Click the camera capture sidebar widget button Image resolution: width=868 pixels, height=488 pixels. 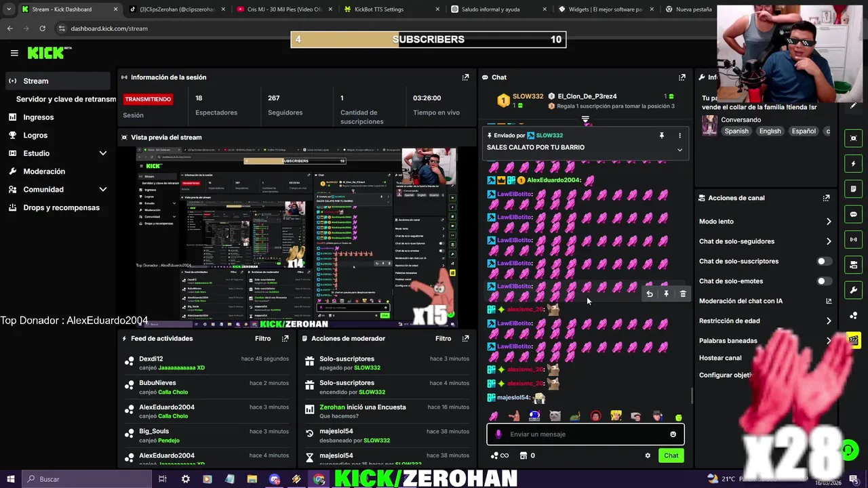[853, 138]
